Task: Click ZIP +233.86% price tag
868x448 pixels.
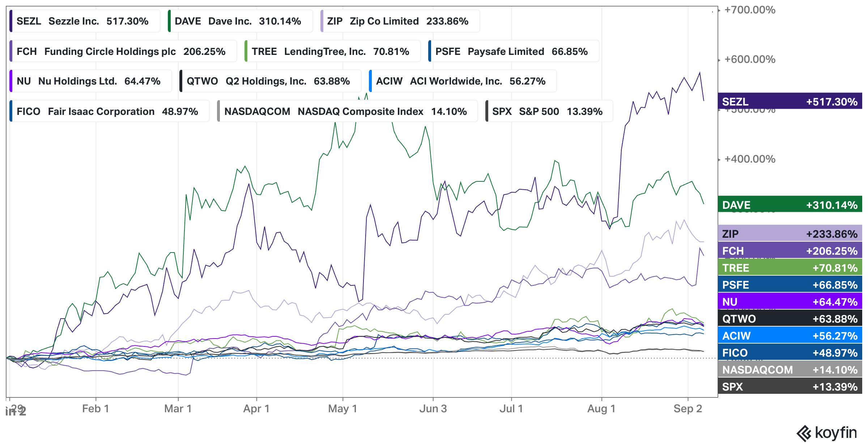Action: coord(790,233)
